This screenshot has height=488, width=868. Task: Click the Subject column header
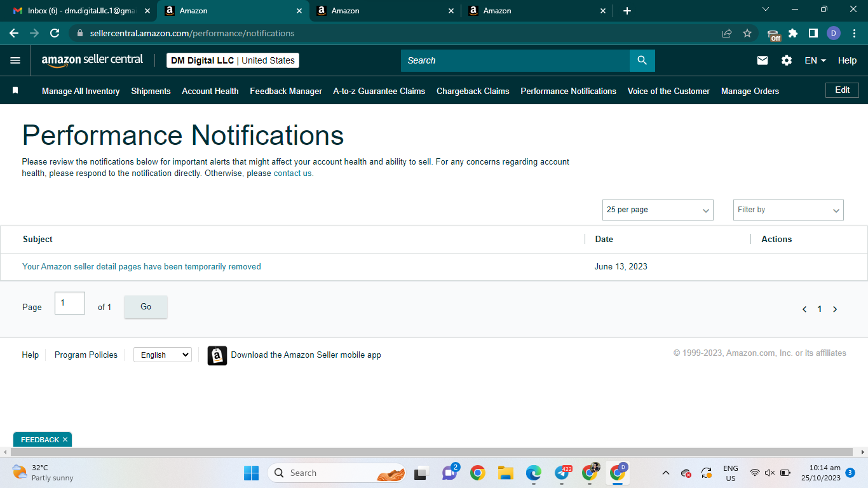[37, 240]
